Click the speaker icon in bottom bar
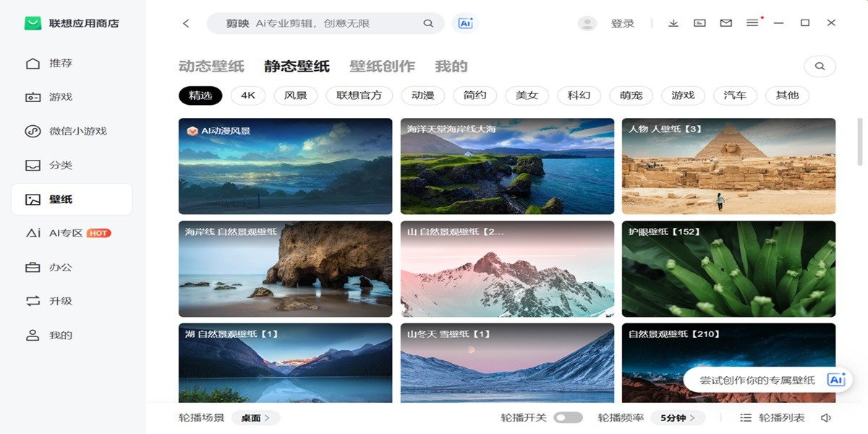 click(825, 417)
